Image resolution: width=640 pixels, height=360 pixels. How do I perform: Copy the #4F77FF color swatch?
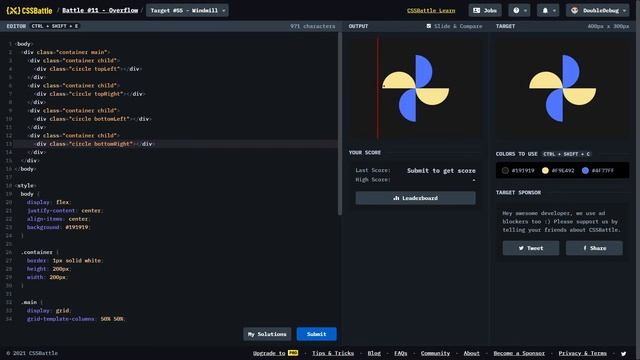[x=598, y=171]
